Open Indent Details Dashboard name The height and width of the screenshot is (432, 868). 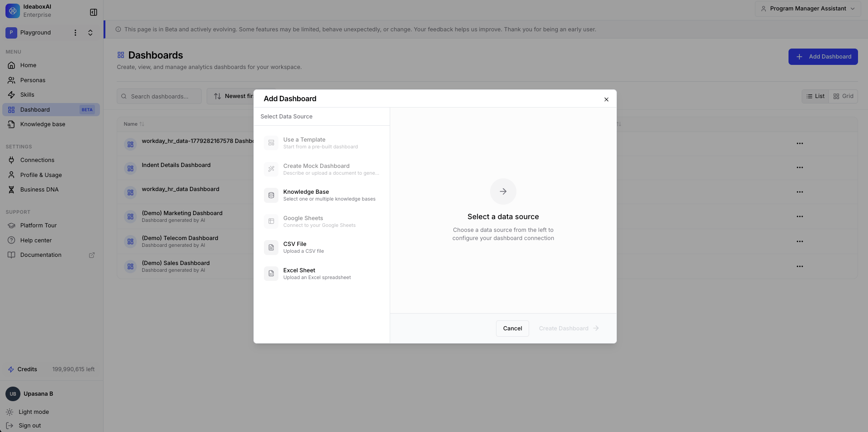(176, 165)
